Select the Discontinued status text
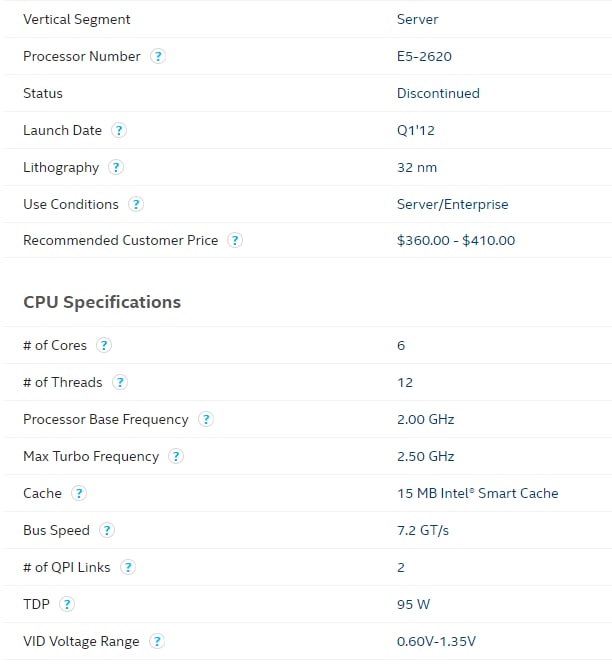The width and height of the screenshot is (612, 665). tap(438, 93)
